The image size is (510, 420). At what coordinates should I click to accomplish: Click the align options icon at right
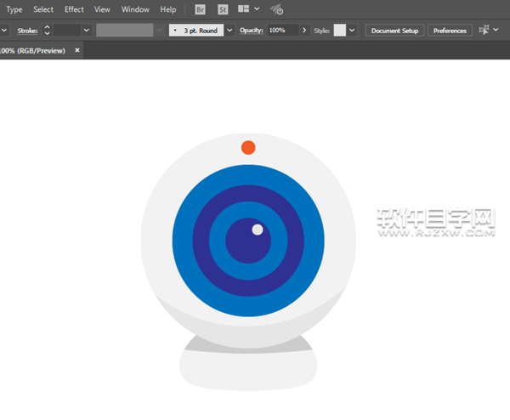point(484,30)
